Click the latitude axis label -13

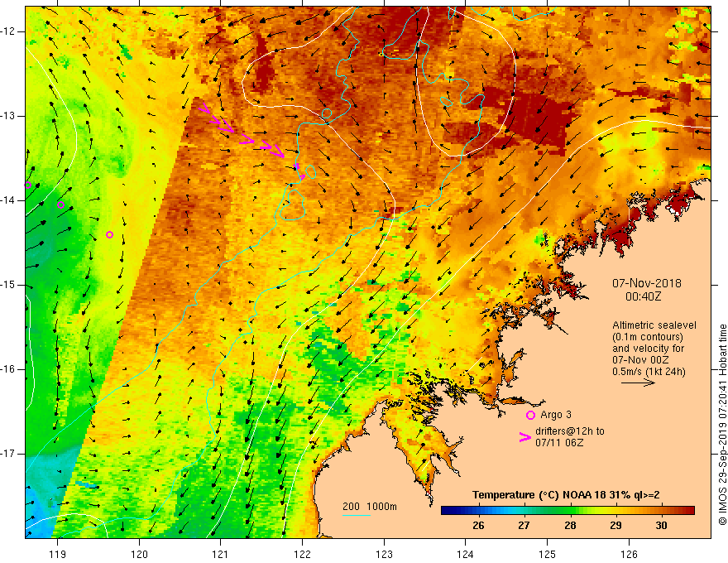[x=9, y=116]
